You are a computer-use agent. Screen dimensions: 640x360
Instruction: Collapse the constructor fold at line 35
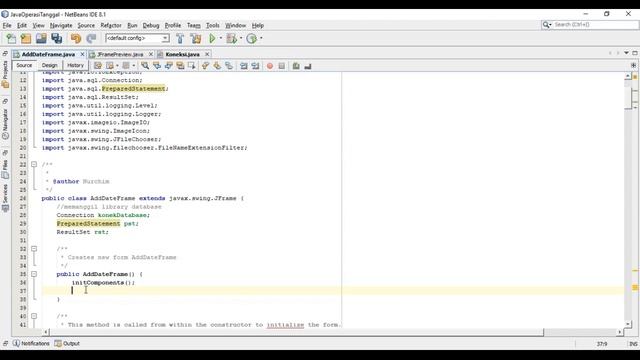click(34, 274)
